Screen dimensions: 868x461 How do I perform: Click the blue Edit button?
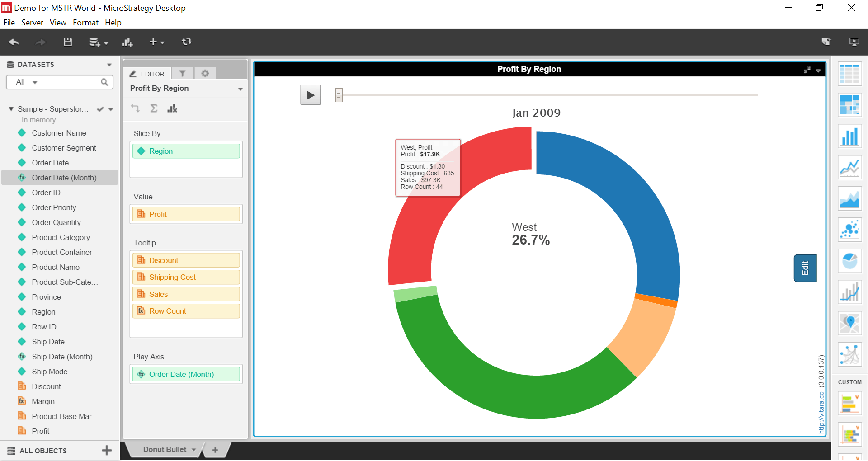[x=805, y=268]
